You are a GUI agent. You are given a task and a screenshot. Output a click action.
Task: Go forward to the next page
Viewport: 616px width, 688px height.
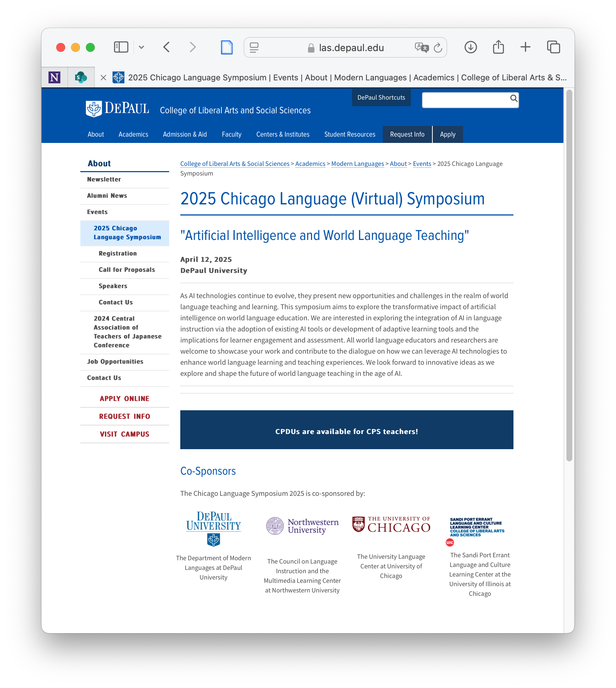[192, 47]
